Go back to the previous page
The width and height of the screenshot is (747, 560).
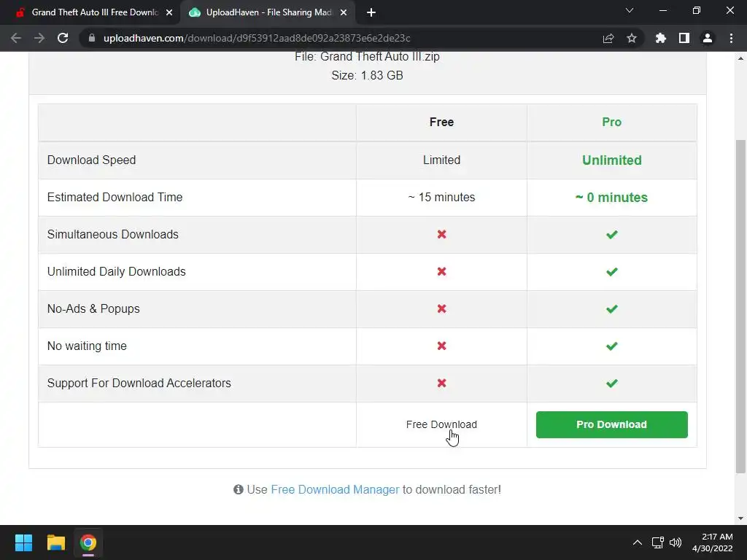[x=16, y=38]
